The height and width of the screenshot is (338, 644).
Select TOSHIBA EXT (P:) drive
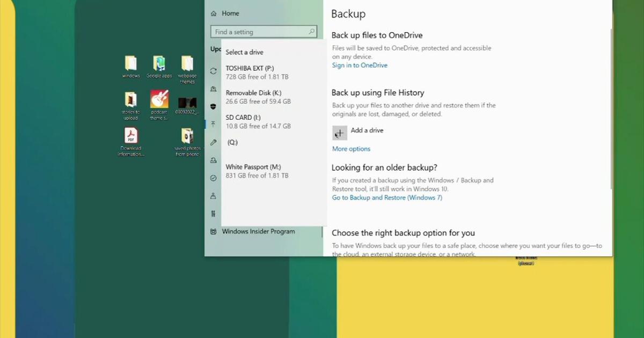coord(274,72)
